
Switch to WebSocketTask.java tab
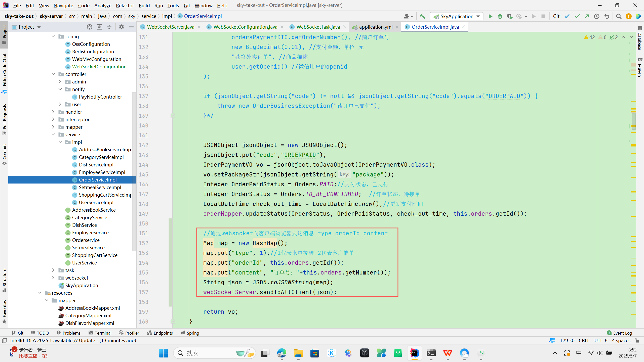pyautogui.click(x=318, y=27)
